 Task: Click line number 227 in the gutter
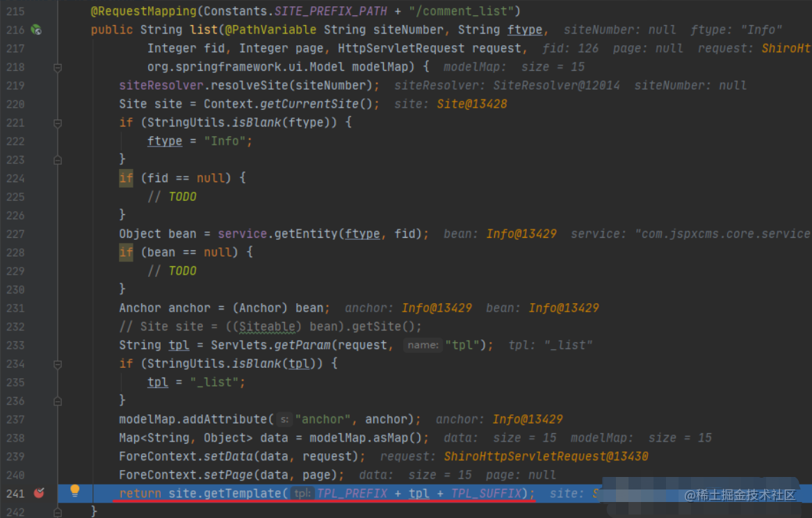coord(15,234)
